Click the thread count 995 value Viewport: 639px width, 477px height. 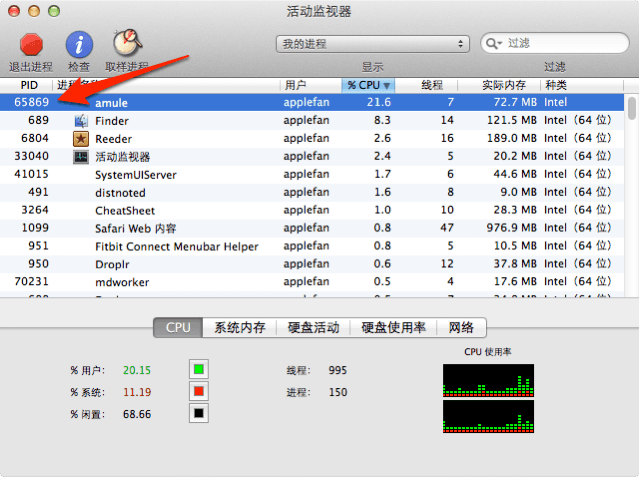coord(338,370)
